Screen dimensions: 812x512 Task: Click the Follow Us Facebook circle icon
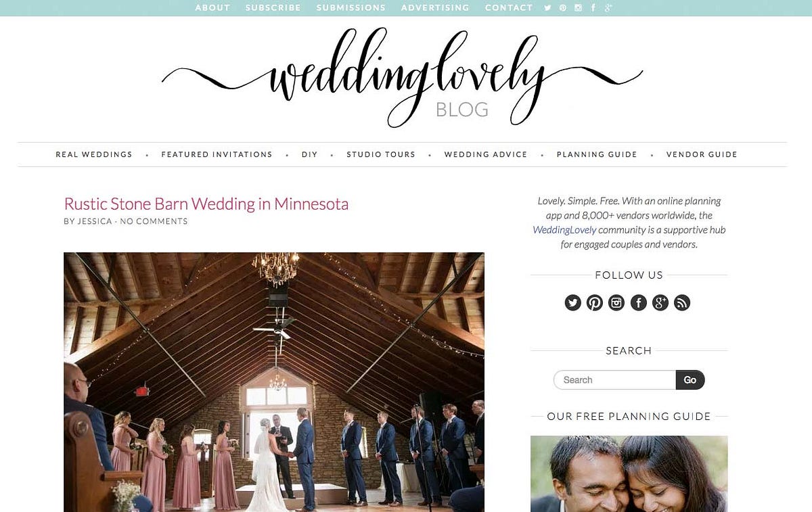point(638,303)
